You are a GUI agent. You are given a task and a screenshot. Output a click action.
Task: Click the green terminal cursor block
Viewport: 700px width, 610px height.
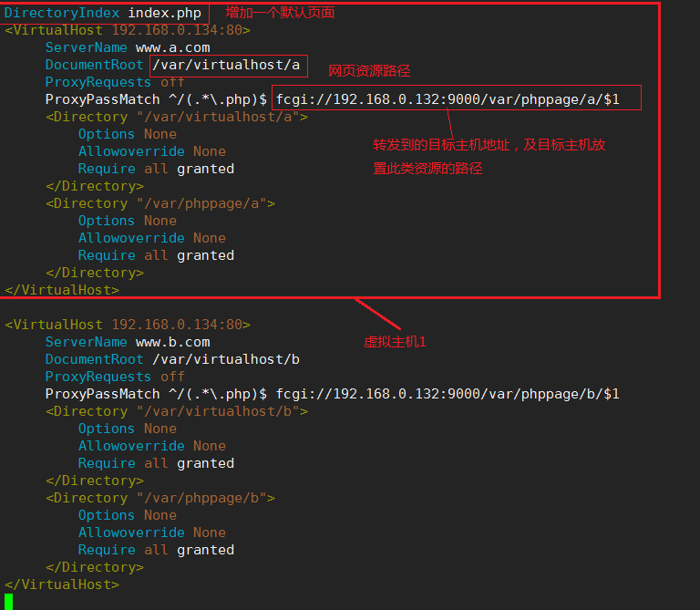(x=8, y=601)
